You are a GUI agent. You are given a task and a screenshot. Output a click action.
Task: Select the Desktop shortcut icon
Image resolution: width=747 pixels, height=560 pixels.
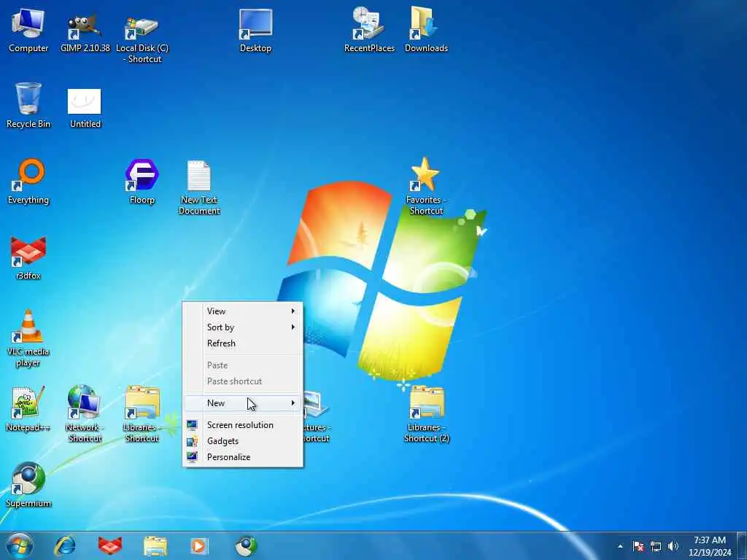pyautogui.click(x=255, y=29)
